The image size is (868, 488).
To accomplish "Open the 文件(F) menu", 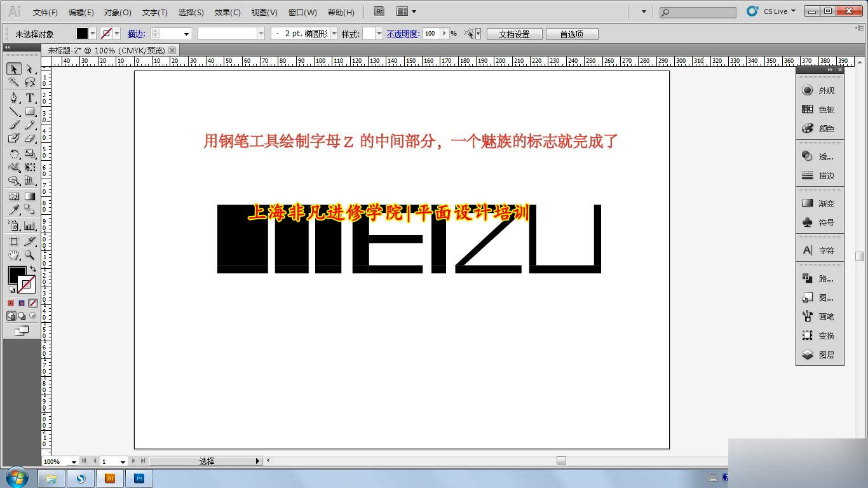I will (45, 12).
